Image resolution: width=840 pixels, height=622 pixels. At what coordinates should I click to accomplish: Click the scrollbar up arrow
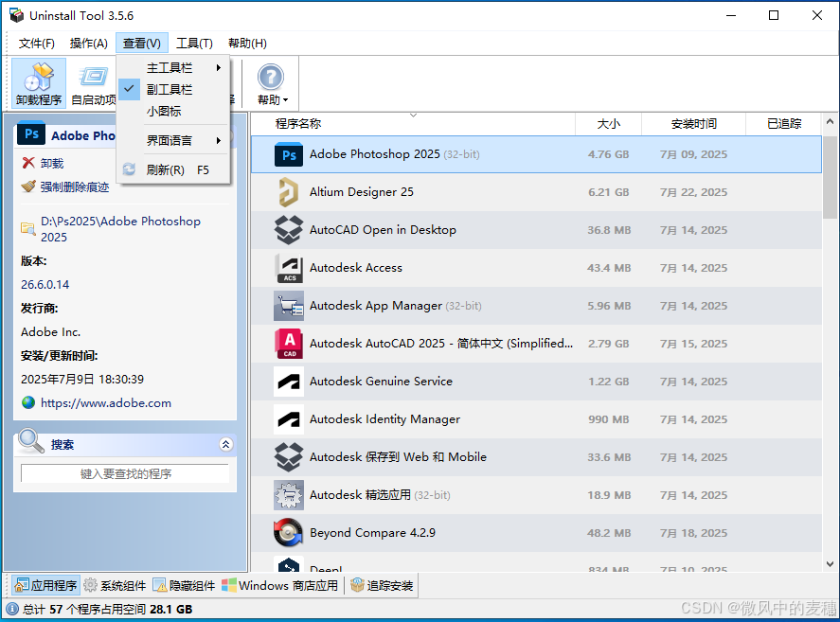[830, 121]
